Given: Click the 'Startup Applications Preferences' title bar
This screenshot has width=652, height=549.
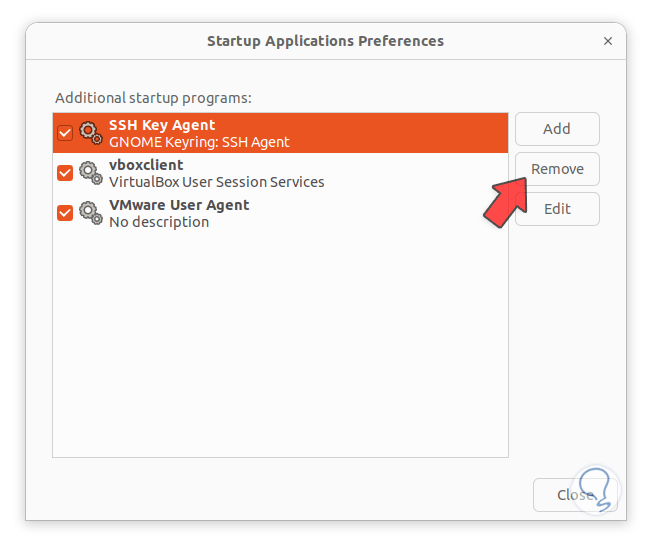Looking at the screenshot, I should click(325, 41).
